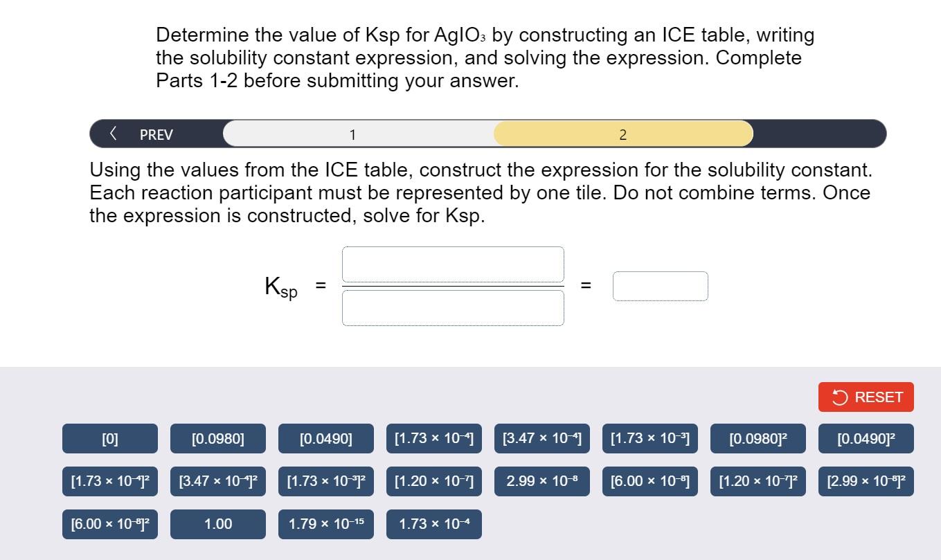This screenshot has height=560, width=941.
Task: Click the RESET circular arrow icon
Action: tap(839, 397)
